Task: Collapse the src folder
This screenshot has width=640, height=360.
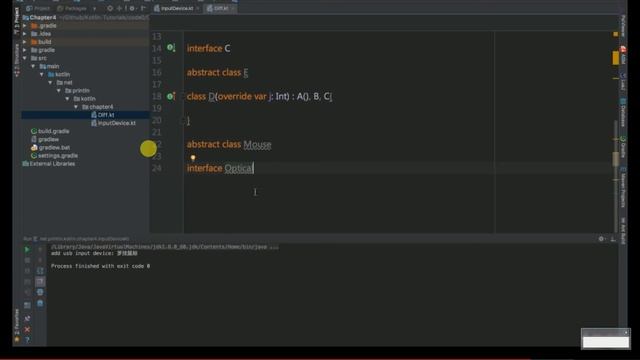Action: click(25, 58)
